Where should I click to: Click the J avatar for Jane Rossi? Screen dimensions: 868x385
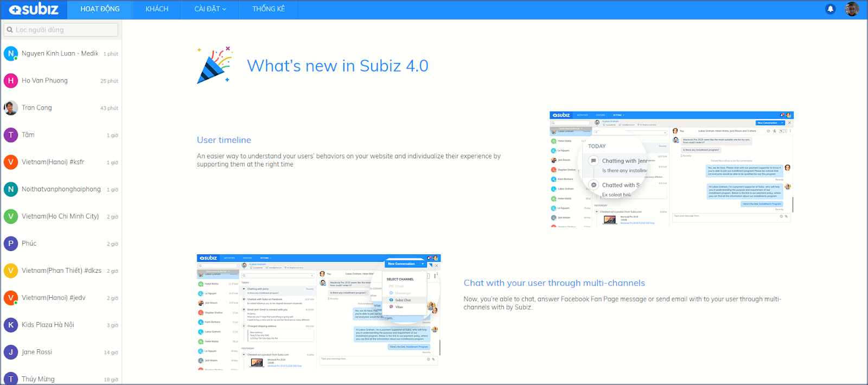click(11, 352)
